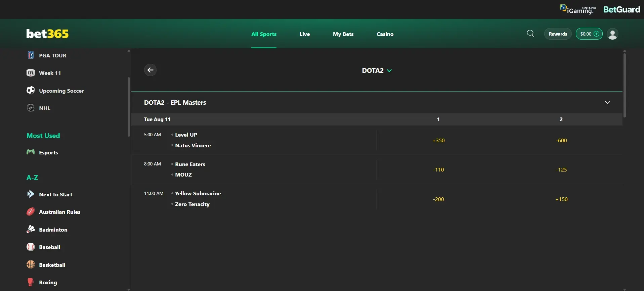644x291 pixels.
Task: Select Natus Vincere odds -600
Action: [x=561, y=140]
